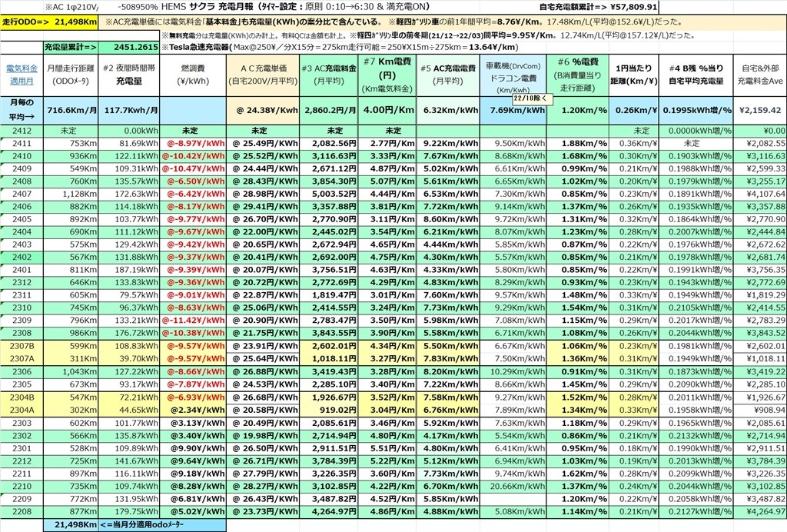Select the 919.02円 cell
The width and height of the screenshot is (787, 532).
(x=329, y=410)
